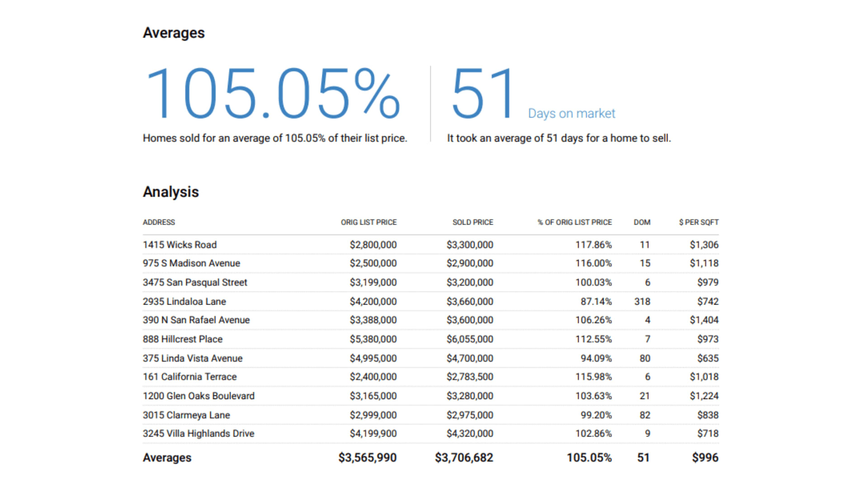Viewport: 868px width, 488px height.
Task: Select the 1415 Wicks Road row
Action: click(x=180, y=245)
